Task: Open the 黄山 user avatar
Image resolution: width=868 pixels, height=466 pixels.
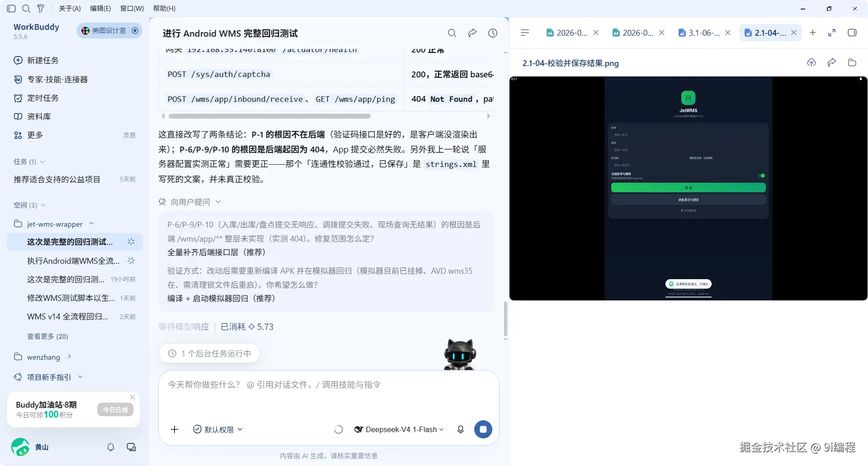Action: point(20,447)
